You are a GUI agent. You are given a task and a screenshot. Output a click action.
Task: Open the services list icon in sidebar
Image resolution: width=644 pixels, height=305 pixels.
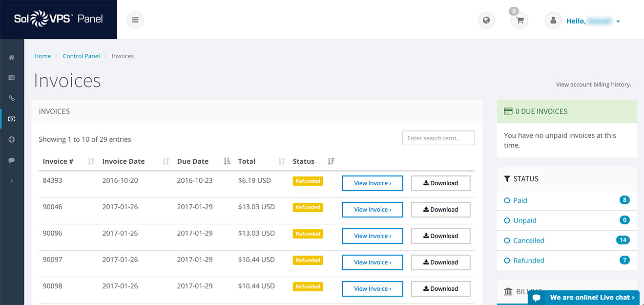(x=12, y=78)
